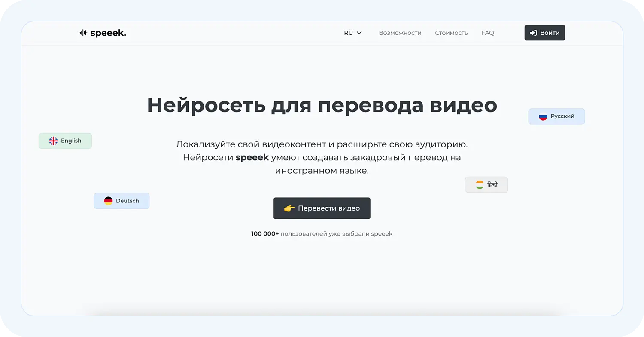Select the English language chip
The image size is (644, 337).
point(65,141)
